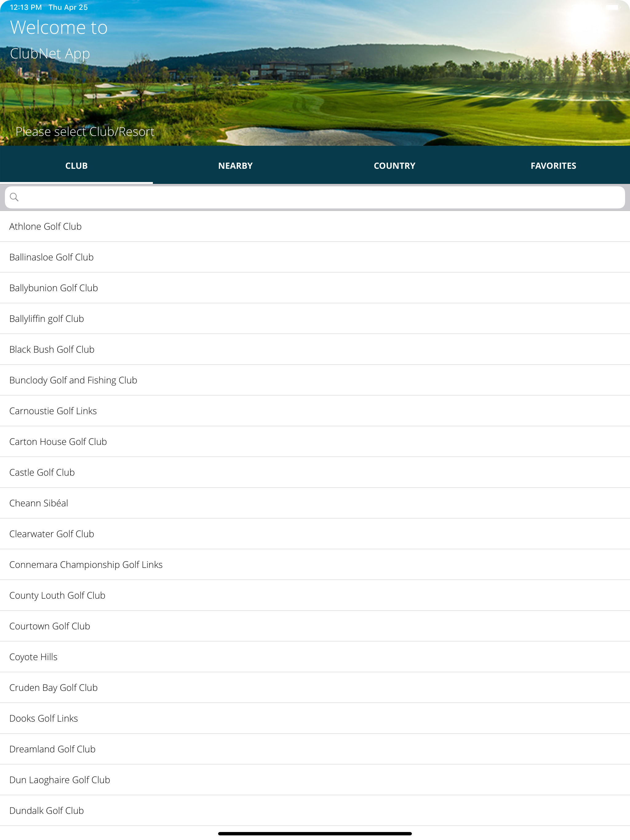Image resolution: width=630 pixels, height=840 pixels.
Task: Select Cruden Bay Golf Club
Action: tap(315, 688)
